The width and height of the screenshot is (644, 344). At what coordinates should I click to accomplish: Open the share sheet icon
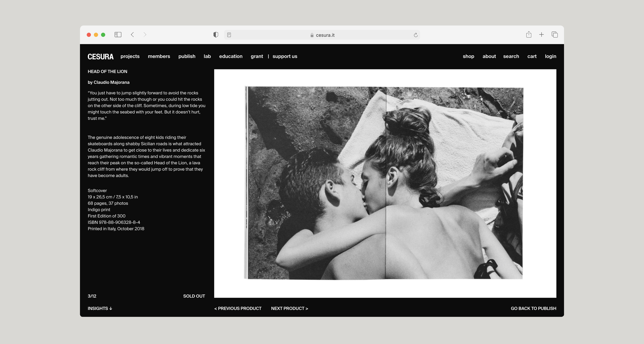[529, 35]
